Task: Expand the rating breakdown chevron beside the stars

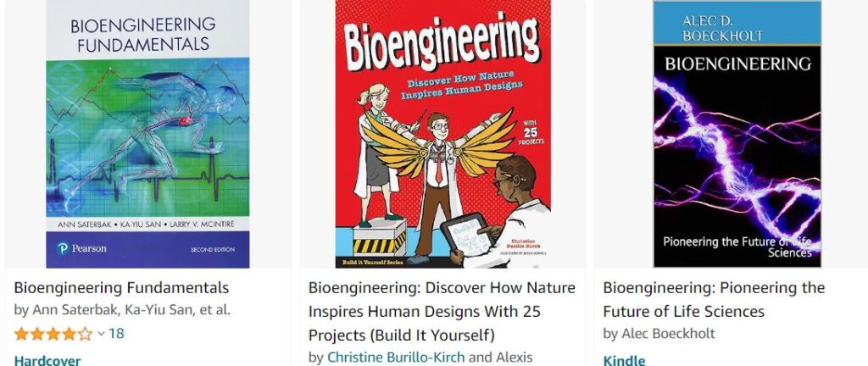Action: point(101,333)
